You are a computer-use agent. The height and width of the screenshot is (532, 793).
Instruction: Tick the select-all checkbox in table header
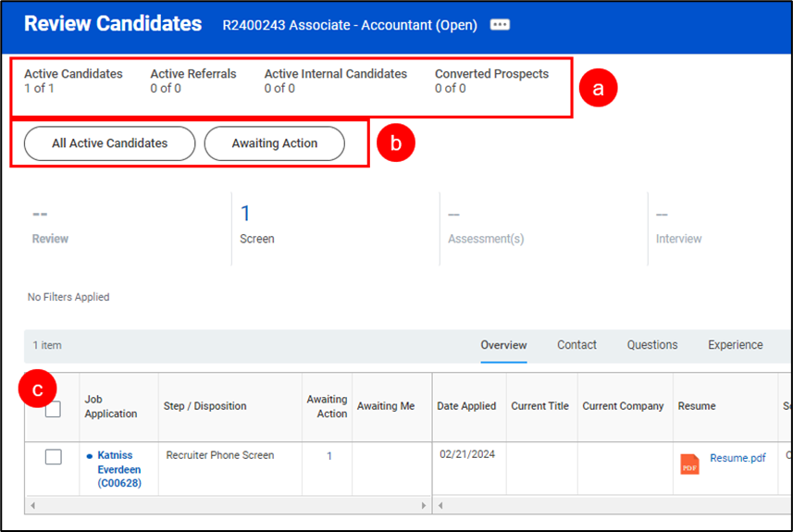(x=53, y=409)
